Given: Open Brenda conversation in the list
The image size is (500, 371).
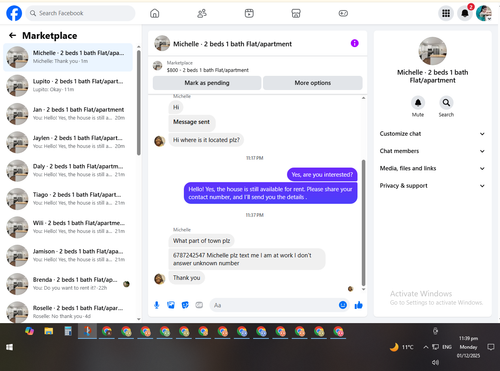Looking at the screenshot, I should (x=68, y=284).
